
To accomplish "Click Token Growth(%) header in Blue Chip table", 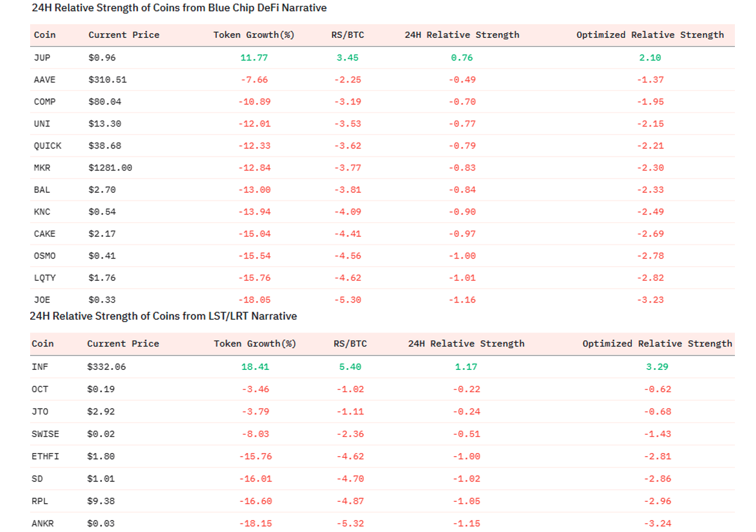I will coord(254,35).
